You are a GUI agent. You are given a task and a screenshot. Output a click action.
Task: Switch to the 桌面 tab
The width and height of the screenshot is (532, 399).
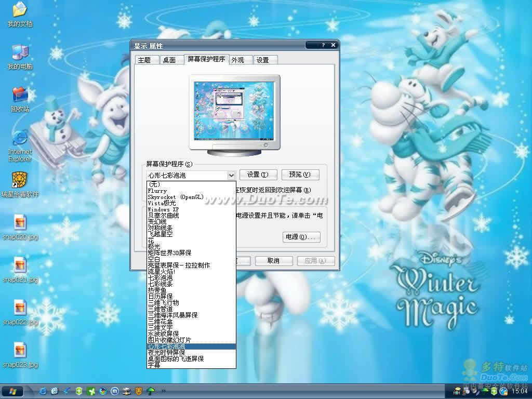coord(169,60)
